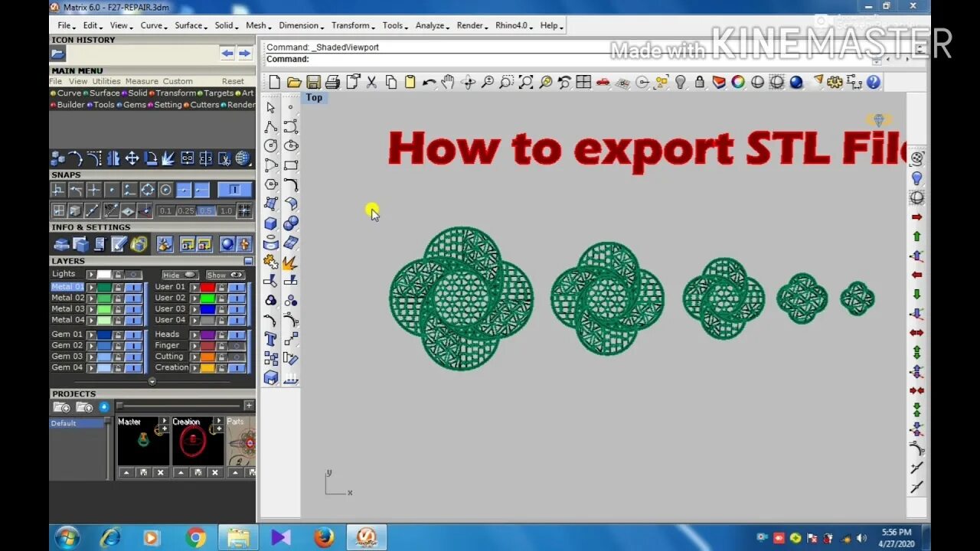Image resolution: width=980 pixels, height=551 pixels.
Task: Click the New file icon in toolbar
Action: point(275,82)
